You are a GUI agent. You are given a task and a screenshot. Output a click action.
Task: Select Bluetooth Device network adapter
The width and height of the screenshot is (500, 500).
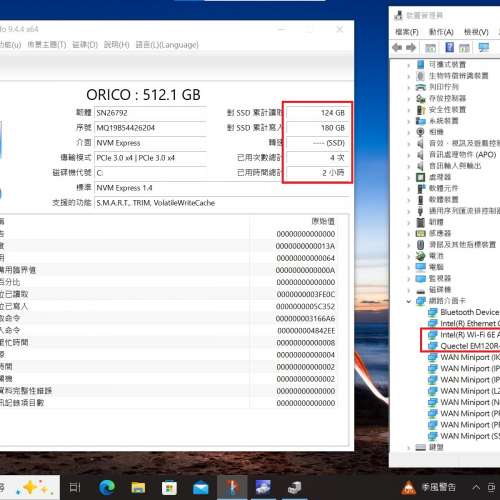click(470, 312)
